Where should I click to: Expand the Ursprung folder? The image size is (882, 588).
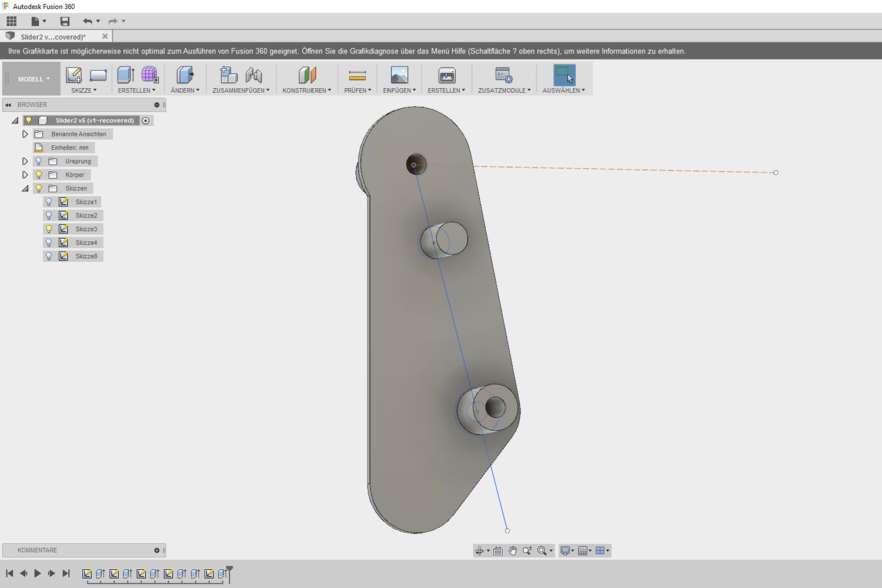click(x=25, y=161)
